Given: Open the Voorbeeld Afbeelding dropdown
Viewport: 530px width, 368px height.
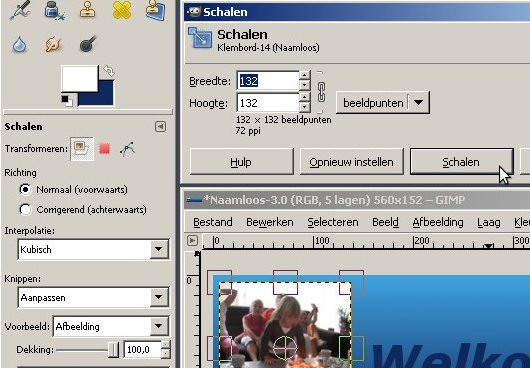Looking at the screenshot, I should (x=111, y=326).
